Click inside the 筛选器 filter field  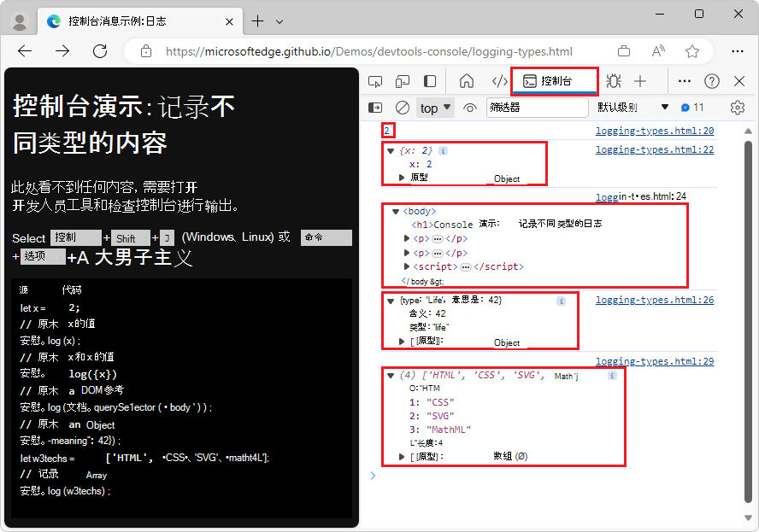click(x=538, y=107)
